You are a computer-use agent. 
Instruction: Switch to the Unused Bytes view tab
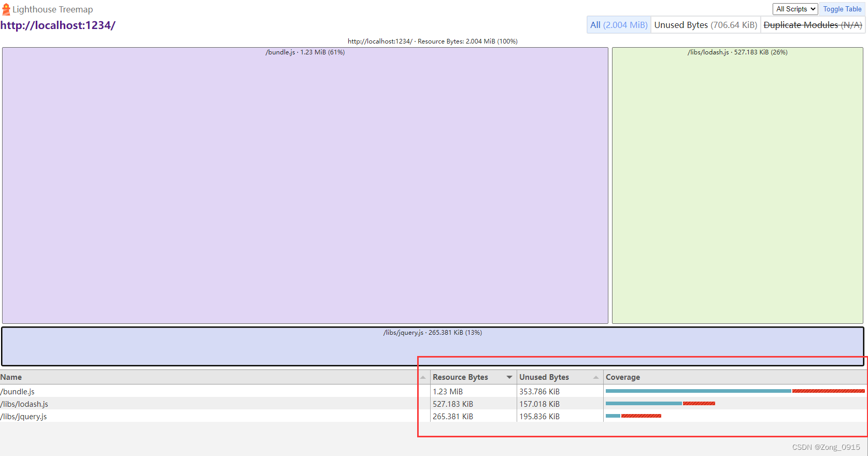click(x=705, y=25)
